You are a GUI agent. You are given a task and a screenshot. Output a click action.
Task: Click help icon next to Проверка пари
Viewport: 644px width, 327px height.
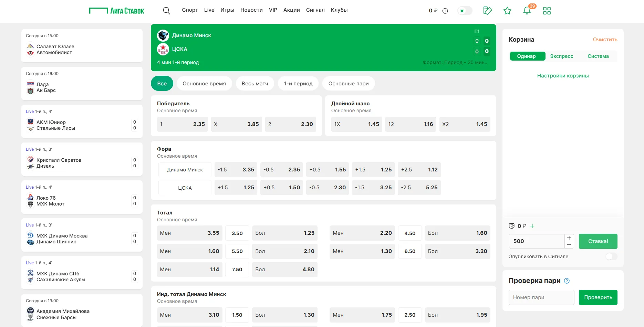coord(567,281)
